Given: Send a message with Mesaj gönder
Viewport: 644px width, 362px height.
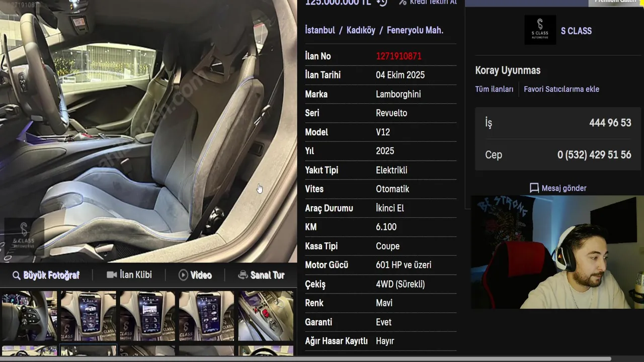Looking at the screenshot, I should [x=563, y=188].
